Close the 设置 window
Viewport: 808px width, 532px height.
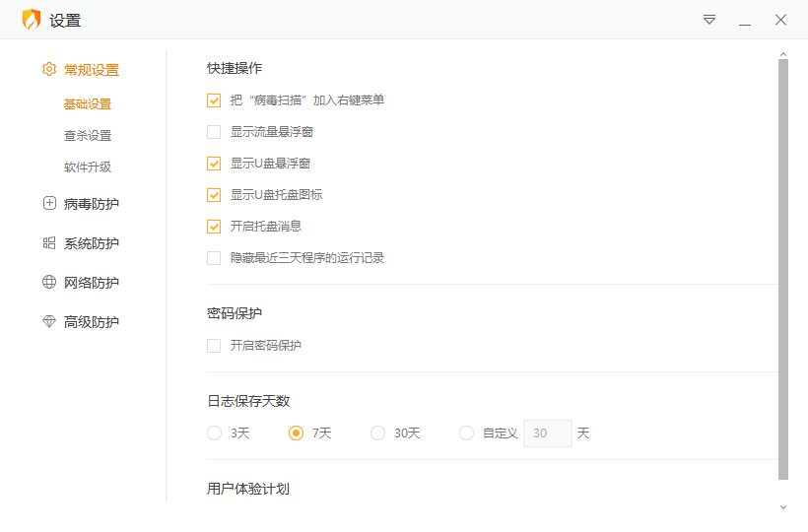point(780,20)
